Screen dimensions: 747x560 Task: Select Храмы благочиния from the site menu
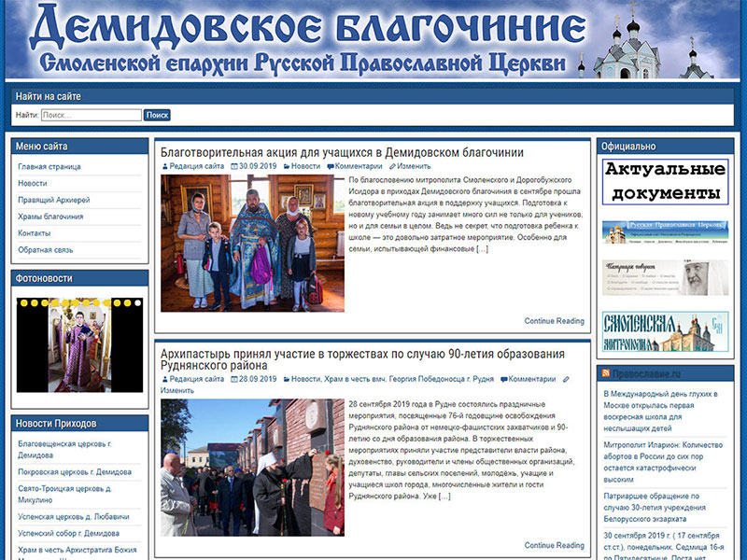(x=50, y=217)
